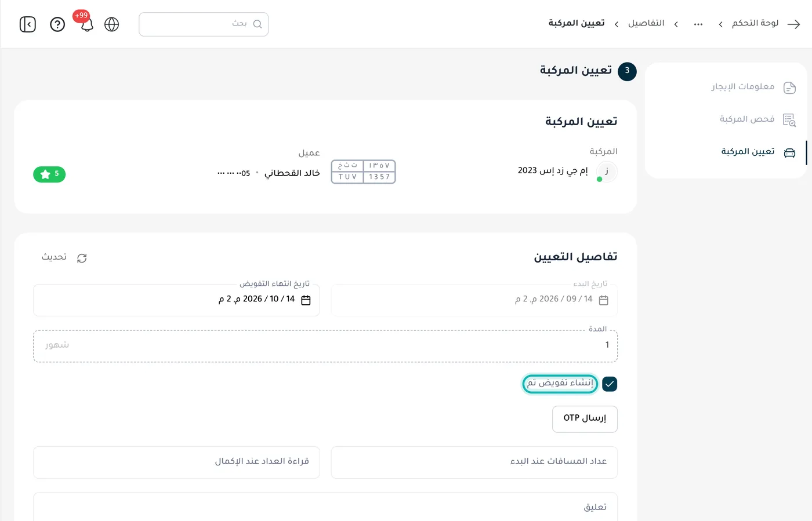Open calendar icon in تاريخ البدء field
The height and width of the screenshot is (521, 812).
603,300
